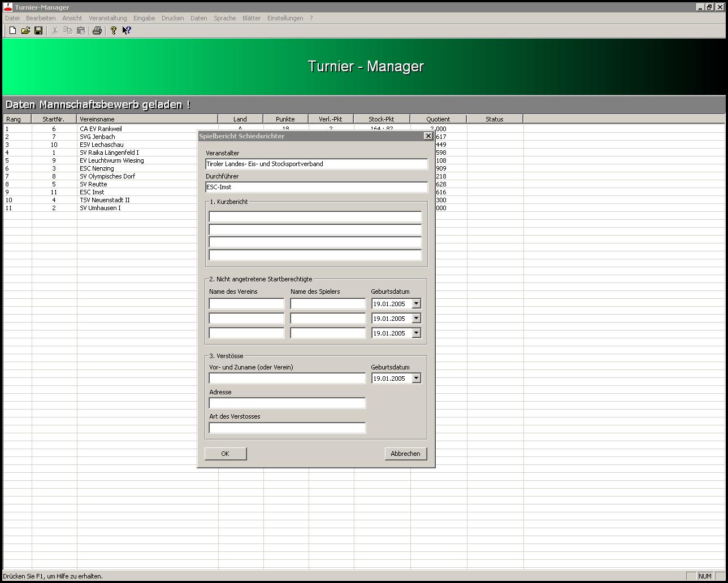
Task: Click the Veranstalter input field
Action: (317, 164)
